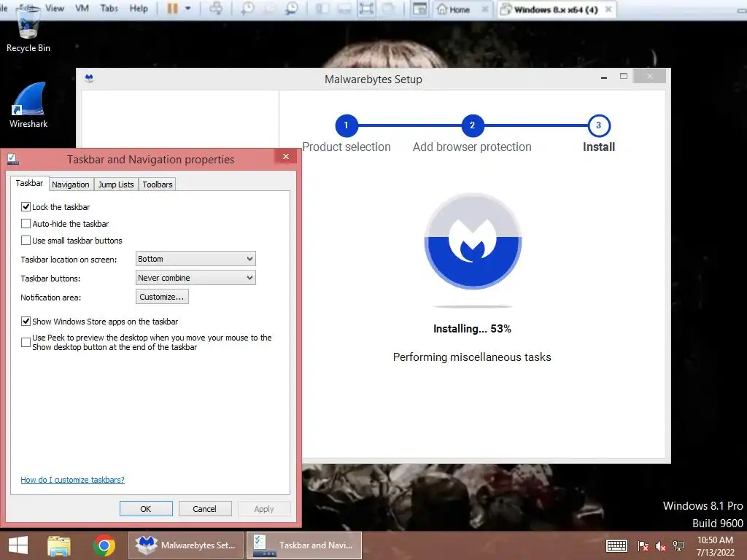Image resolution: width=747 pixels, height=560 pixels.
Task: Switch to the Navigation tab
Action: [71, 184]
